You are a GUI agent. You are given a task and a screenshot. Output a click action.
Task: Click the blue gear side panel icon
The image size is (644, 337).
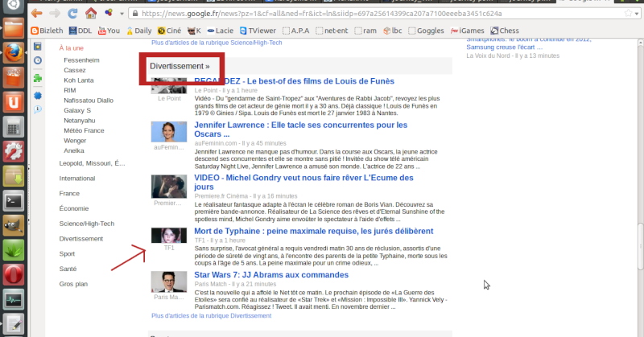coord(37,95)
